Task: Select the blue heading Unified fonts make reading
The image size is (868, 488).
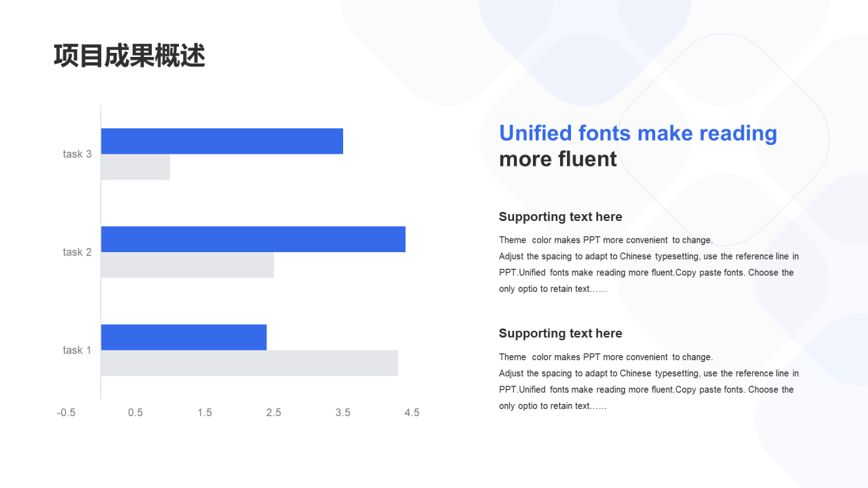Action: (x=638, y=134)
